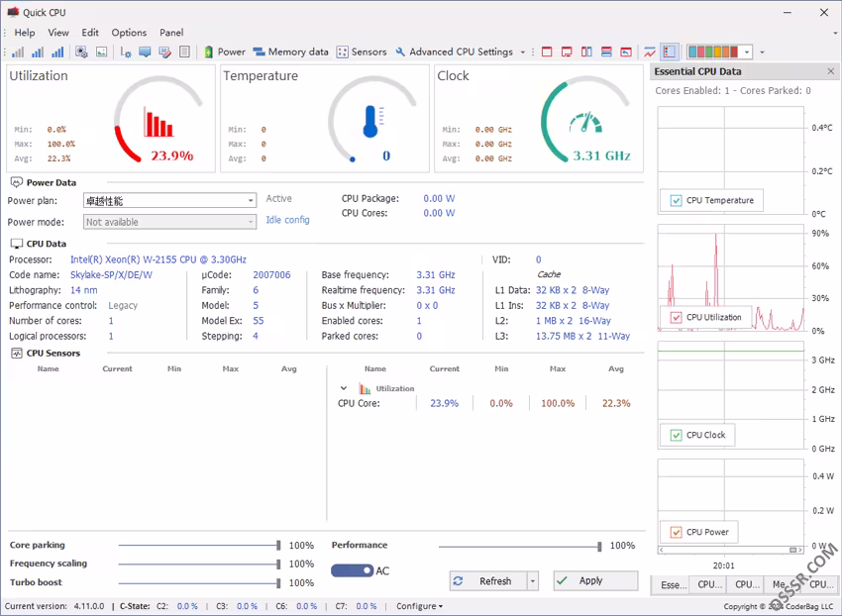
Task: Open the Edit menu
Action: point(90,33)
